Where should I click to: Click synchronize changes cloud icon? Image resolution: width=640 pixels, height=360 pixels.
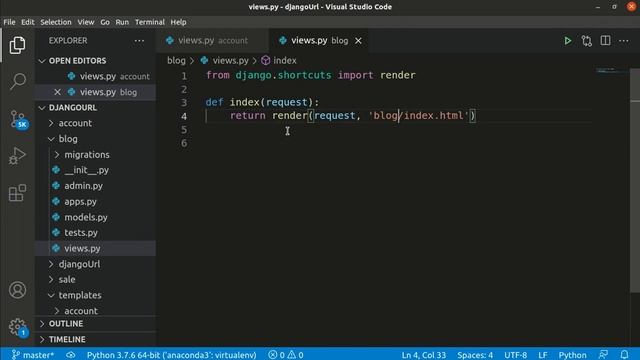point(70,355)
